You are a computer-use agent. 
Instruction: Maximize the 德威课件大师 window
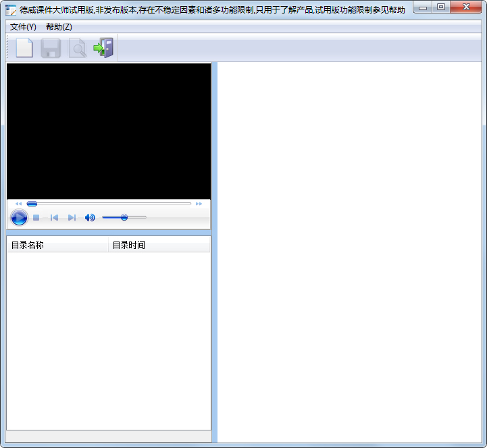click(x=440, y=7)
